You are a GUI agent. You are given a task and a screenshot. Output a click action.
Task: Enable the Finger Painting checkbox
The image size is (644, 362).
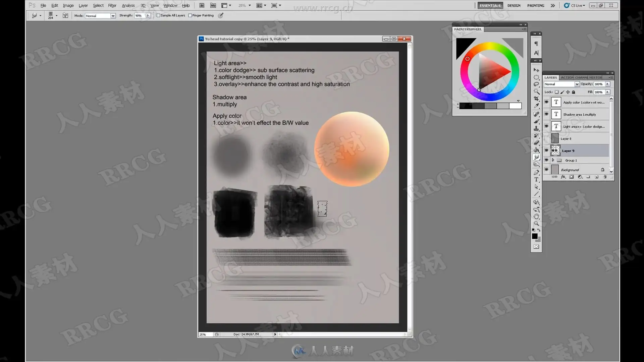pos(190,15)
